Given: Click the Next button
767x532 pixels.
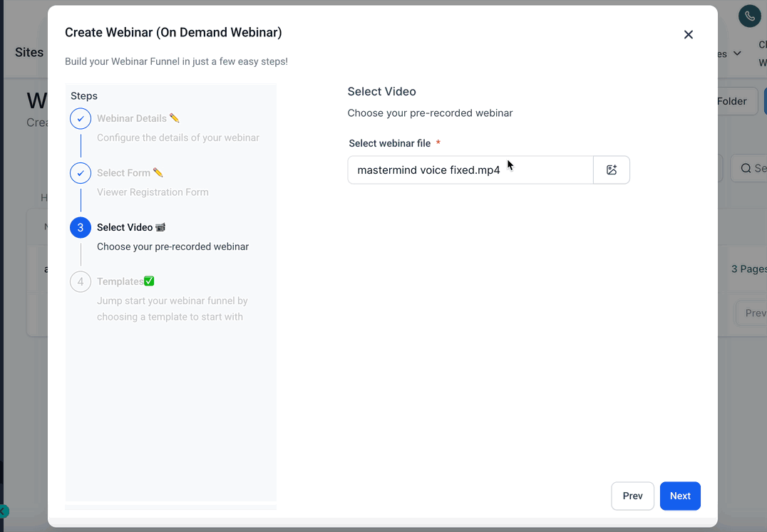Looking at the screenshot, I should (x=680, y=496).
